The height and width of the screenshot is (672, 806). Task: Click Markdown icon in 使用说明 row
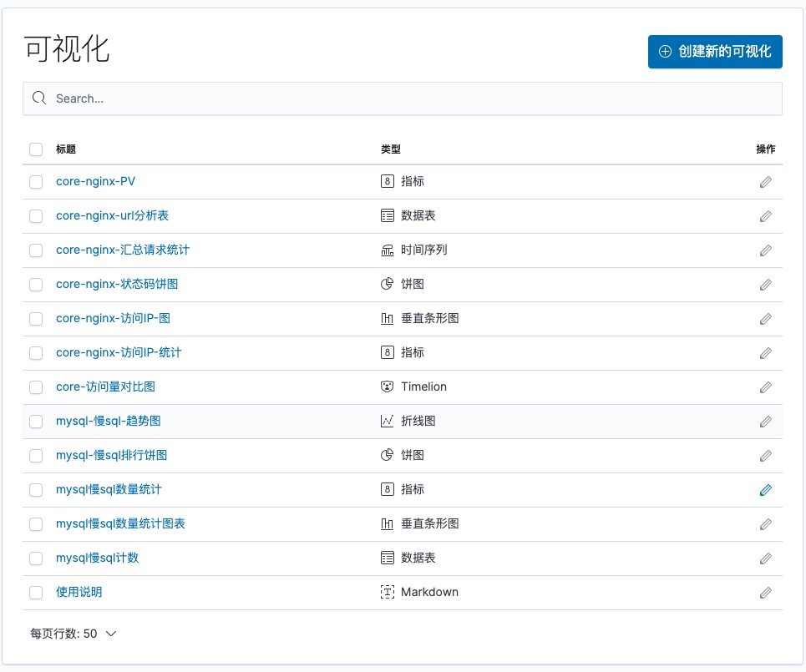[387, 592]
